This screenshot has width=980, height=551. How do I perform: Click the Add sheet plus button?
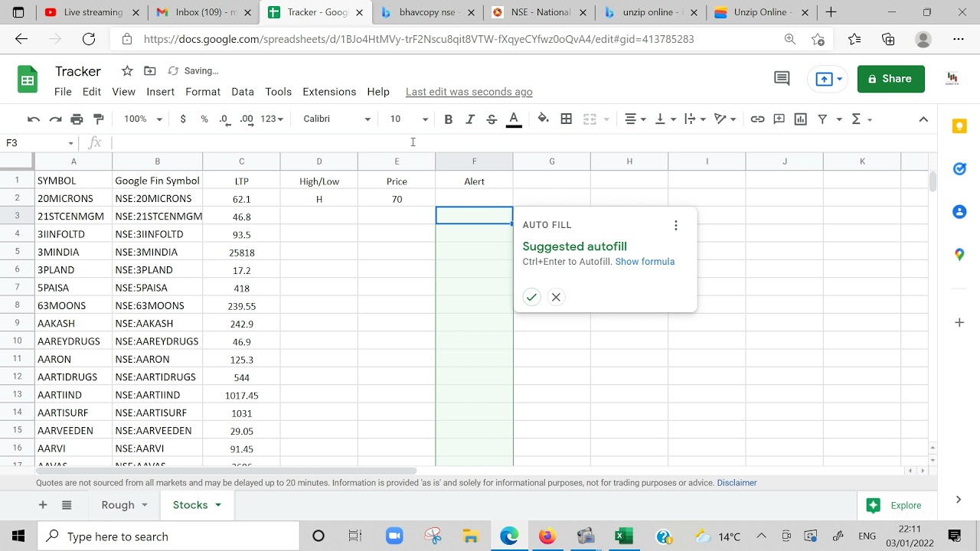43,505
